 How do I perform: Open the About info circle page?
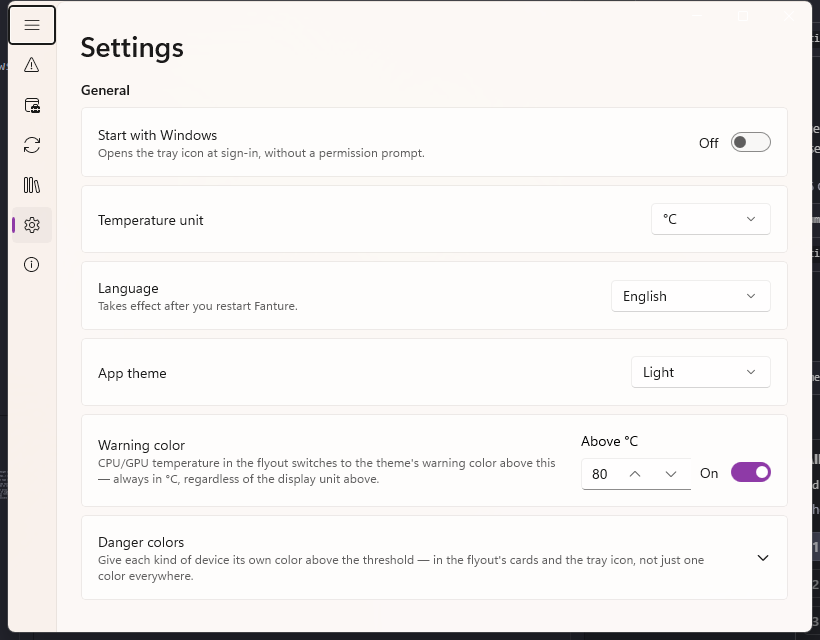click(x=32, y=265)
